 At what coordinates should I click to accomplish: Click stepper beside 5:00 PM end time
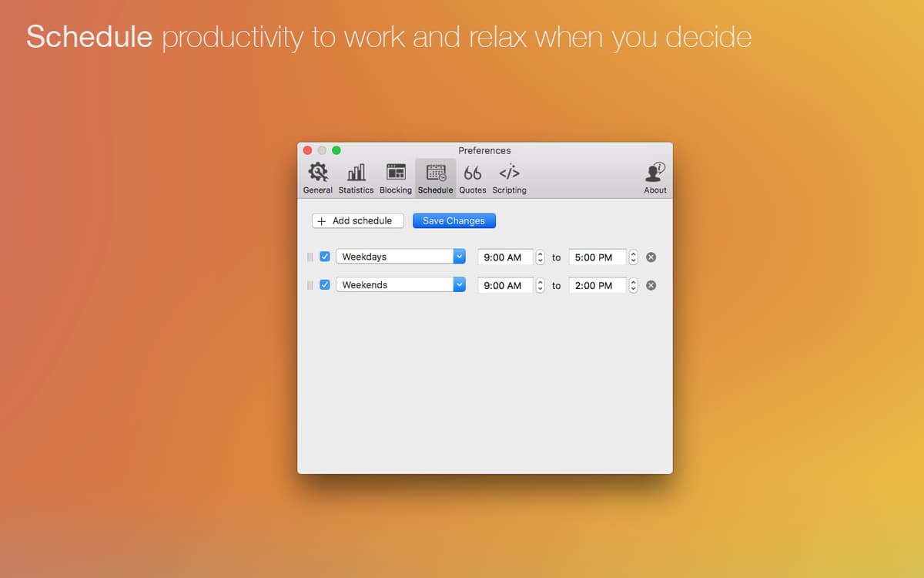[633, 257]
